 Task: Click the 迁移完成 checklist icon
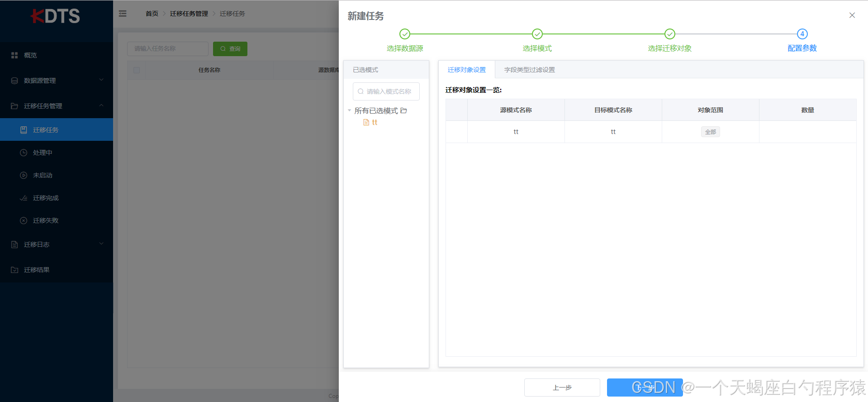click(24, 198)
